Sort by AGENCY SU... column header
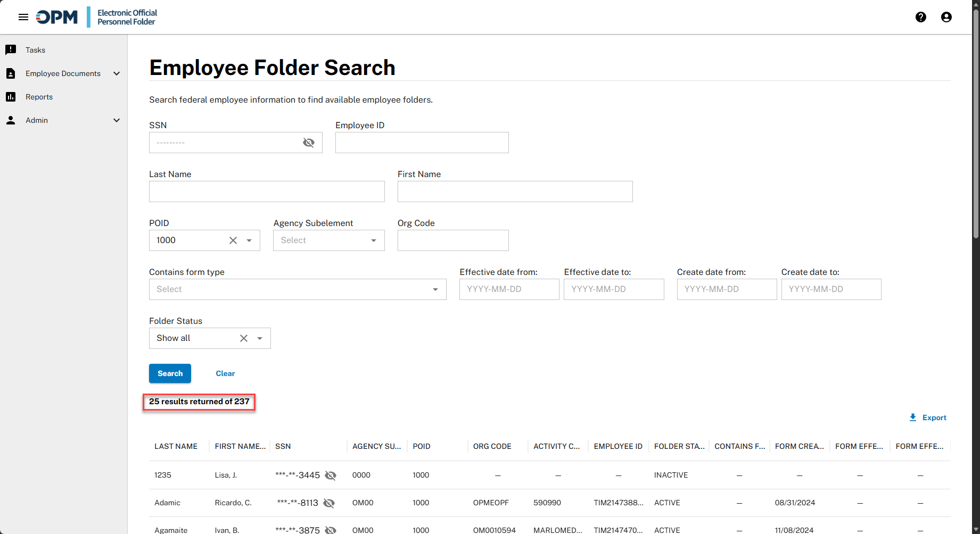This screenshot has height=534, width=980. pyautogui.click(x=376, y=446)
